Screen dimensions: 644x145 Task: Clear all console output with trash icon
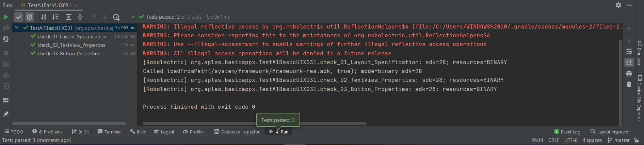629,84
